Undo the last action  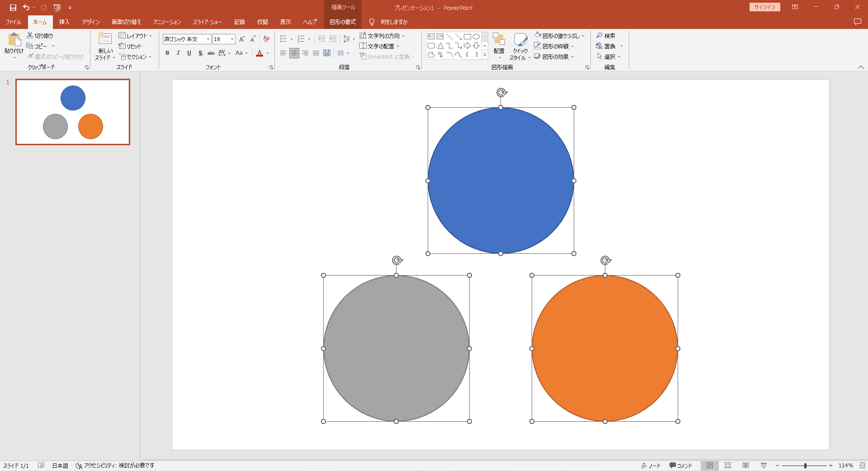(26, 8)
